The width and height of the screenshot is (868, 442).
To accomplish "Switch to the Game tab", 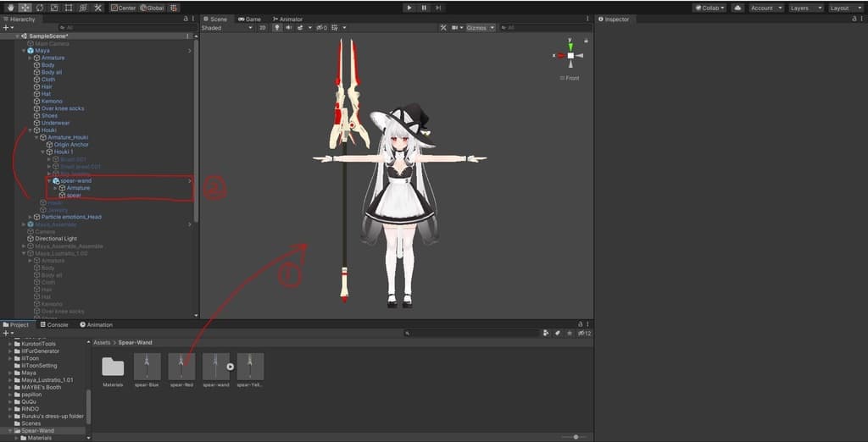I will [250, 19].
